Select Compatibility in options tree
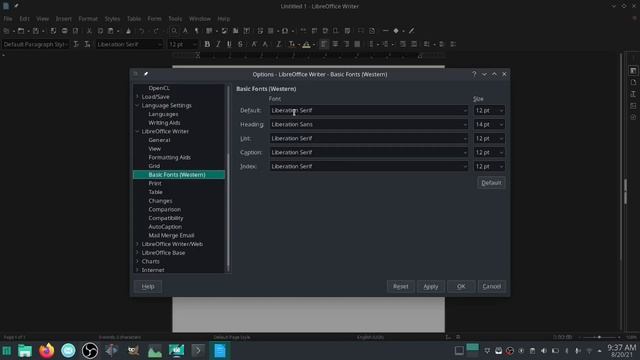The height and width of the screenshot is (360, 640). [166, 218]
